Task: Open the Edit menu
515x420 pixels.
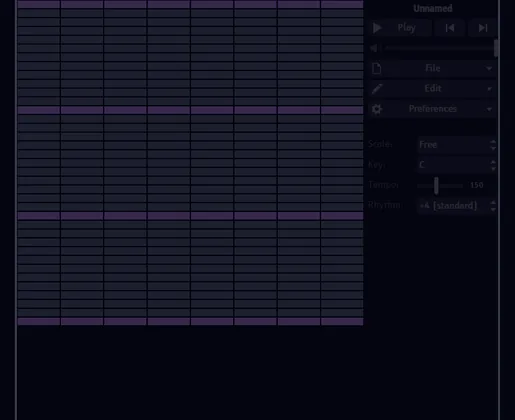Action: pyautogui.click(x=432, y=88)
